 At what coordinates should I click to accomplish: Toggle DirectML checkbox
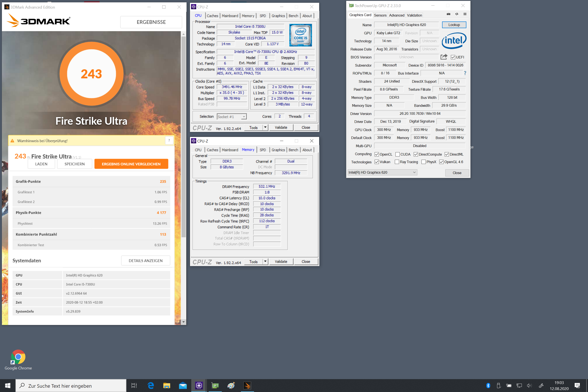[447, 154]
